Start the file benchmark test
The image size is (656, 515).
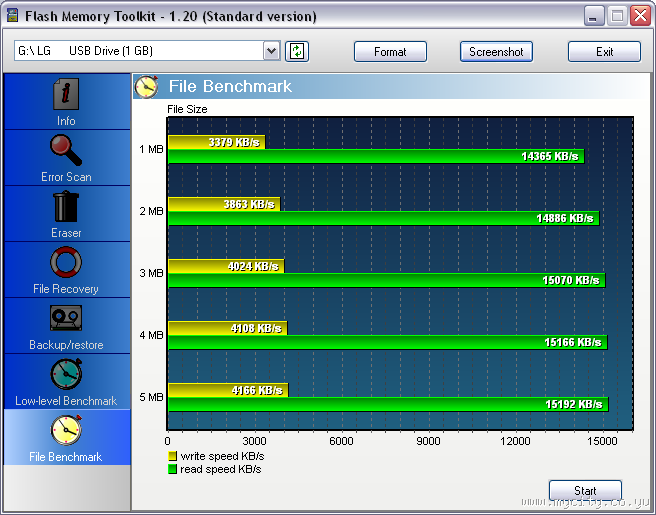[x=585, y=490]
